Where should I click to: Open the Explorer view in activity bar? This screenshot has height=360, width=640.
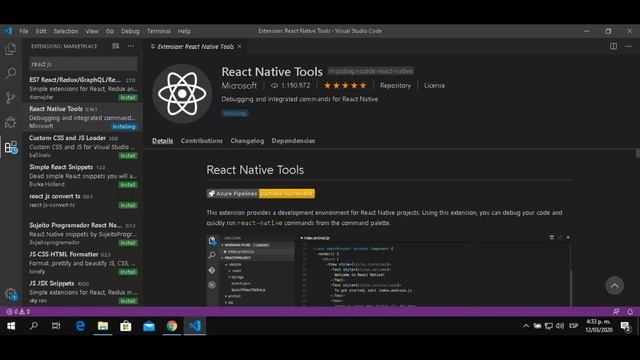point(11,49)
